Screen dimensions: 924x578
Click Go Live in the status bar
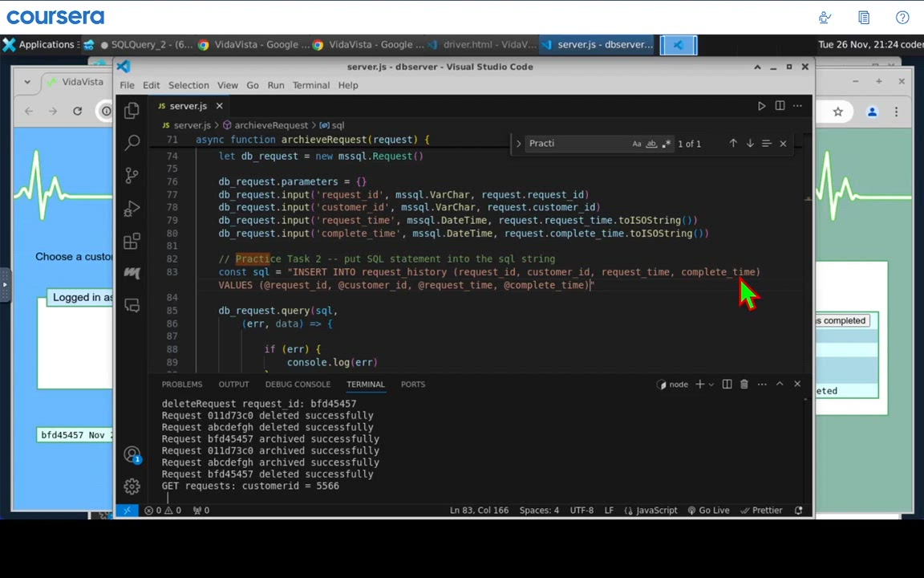pyautogui.click(x=708, y=511)
